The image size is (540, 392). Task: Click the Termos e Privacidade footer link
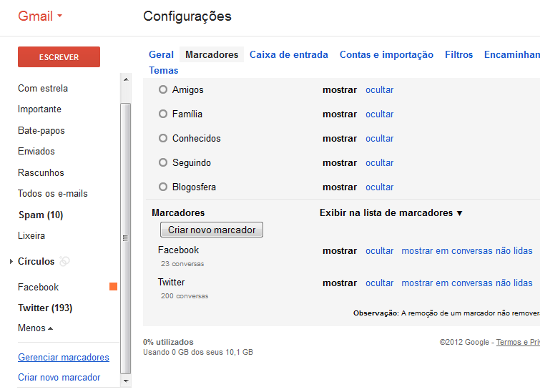(518, 342)
